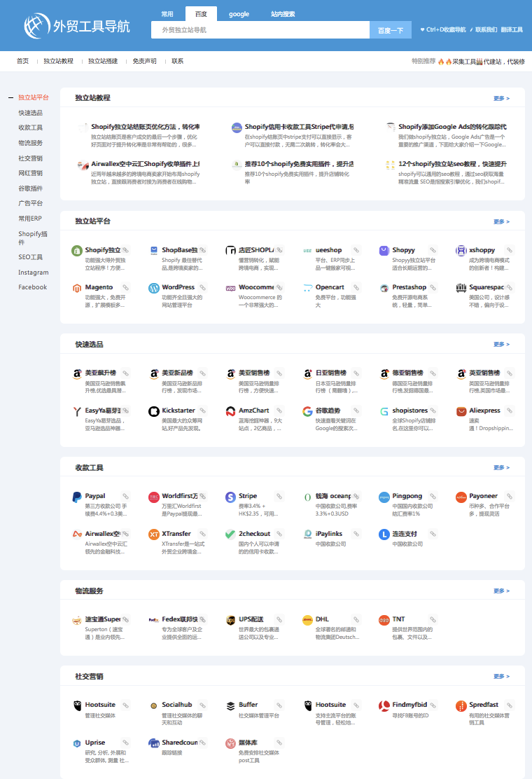This screenshot has width=532, height=779.
Task: Click the Payoneer logo icon
Action: click(461, 497)
